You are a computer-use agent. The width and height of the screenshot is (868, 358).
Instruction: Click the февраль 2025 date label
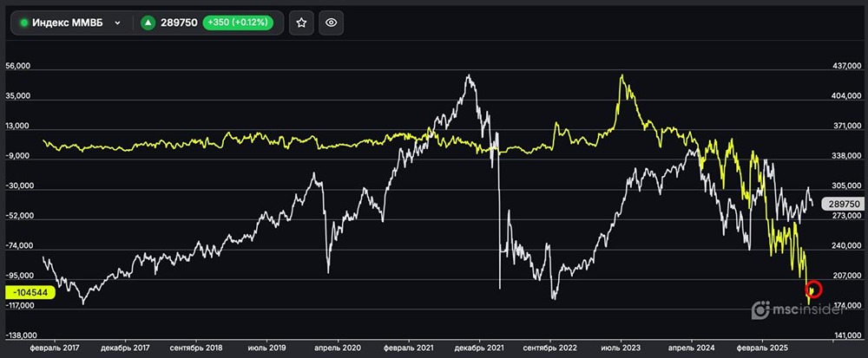point(762,348)
